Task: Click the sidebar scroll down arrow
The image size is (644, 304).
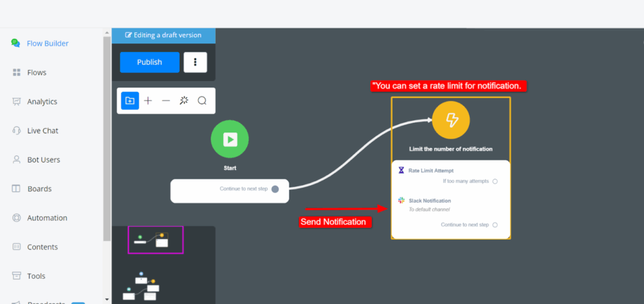Action: coord(107,299)
